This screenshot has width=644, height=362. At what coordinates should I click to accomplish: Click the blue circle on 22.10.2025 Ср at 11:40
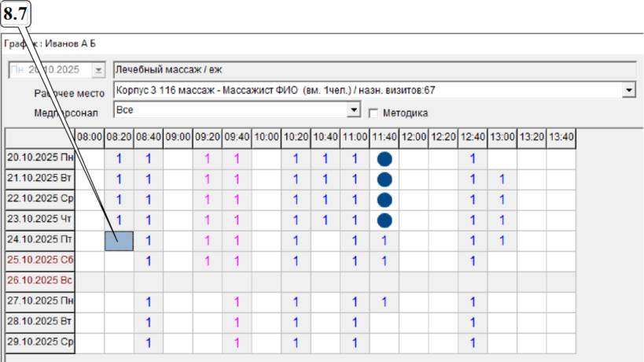point(385,199)
